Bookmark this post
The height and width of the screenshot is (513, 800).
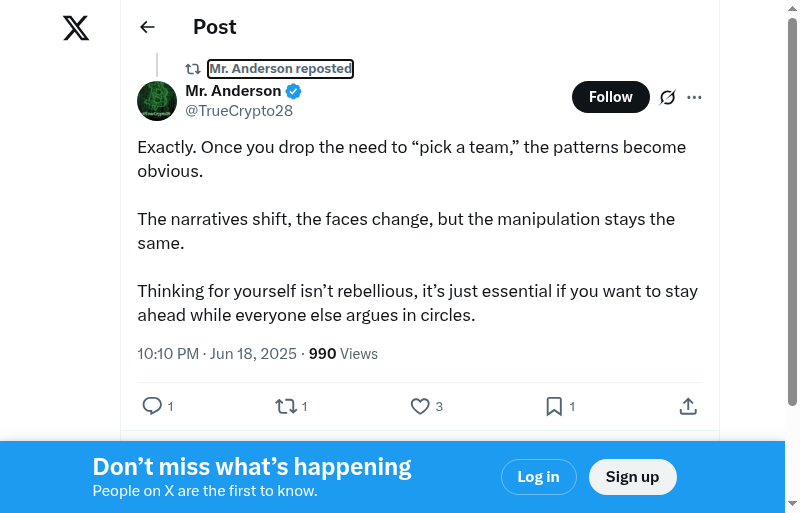click(554, 406)
